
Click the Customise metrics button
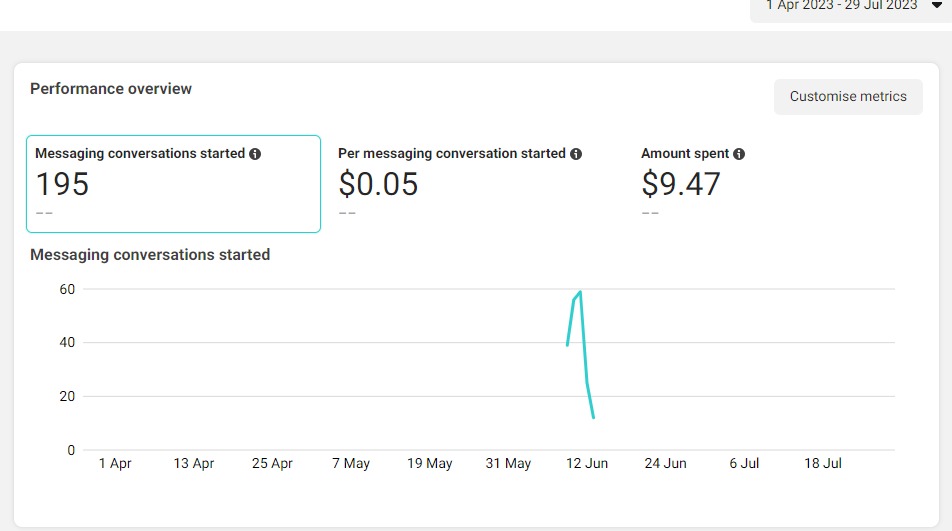point(848,96)
